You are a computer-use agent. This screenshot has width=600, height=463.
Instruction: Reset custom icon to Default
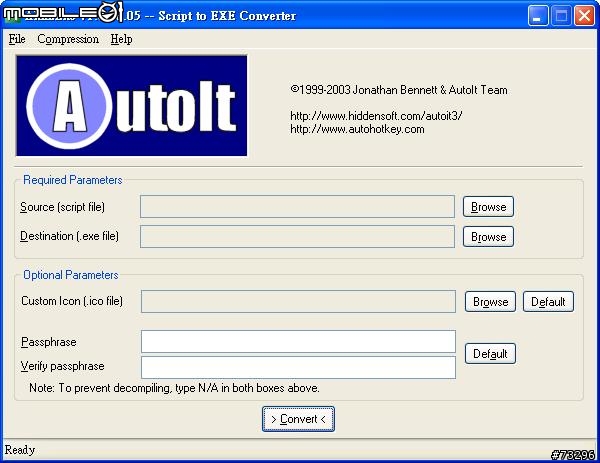click(x=548, y=302)
